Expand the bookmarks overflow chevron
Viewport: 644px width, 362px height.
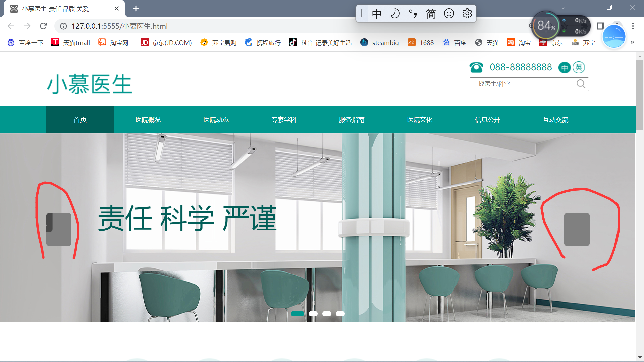[632, 42]
